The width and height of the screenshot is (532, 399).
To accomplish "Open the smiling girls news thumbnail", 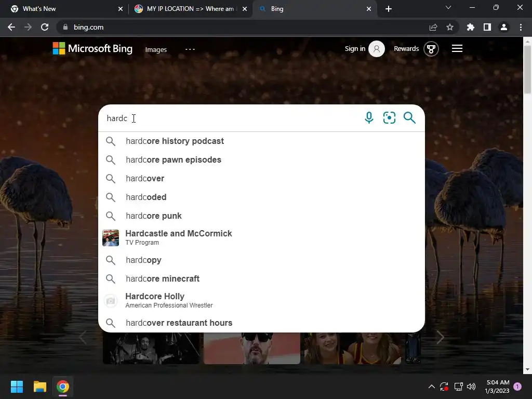I will pyautogui.click(x=353, y=348).
